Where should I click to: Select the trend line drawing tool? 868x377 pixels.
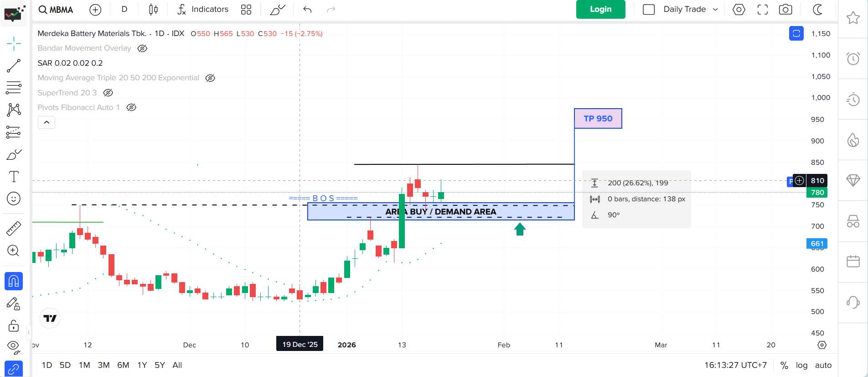14,66
